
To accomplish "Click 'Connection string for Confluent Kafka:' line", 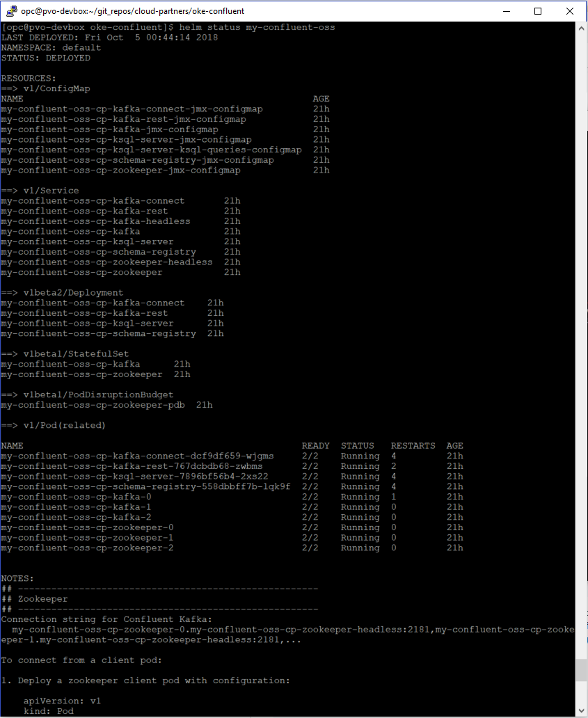I will [106, 619].
